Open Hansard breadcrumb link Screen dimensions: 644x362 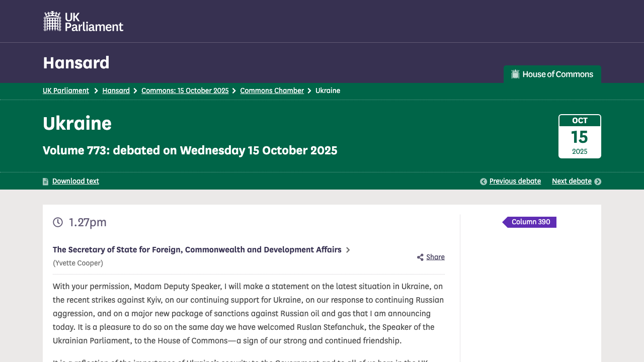click(116, 91)
